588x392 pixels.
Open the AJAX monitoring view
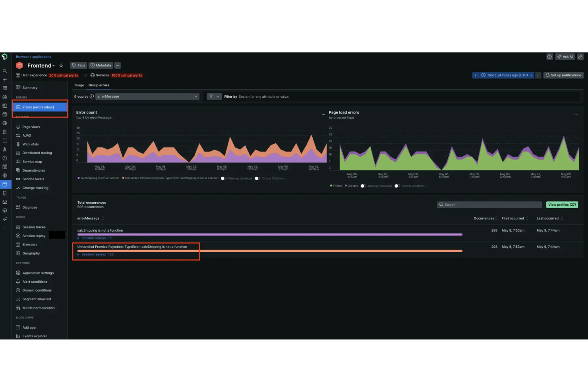pos(27,135)
